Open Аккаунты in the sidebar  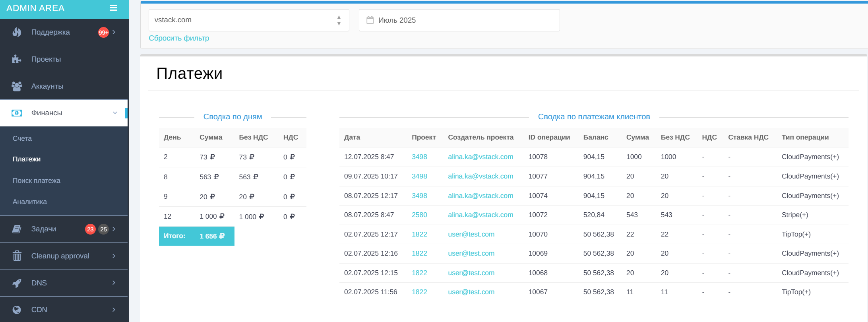[64, 86]
